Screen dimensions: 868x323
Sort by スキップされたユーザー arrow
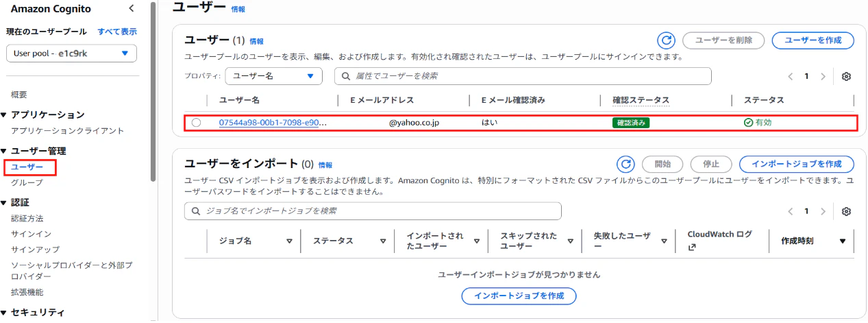click(x=570, y=241)
